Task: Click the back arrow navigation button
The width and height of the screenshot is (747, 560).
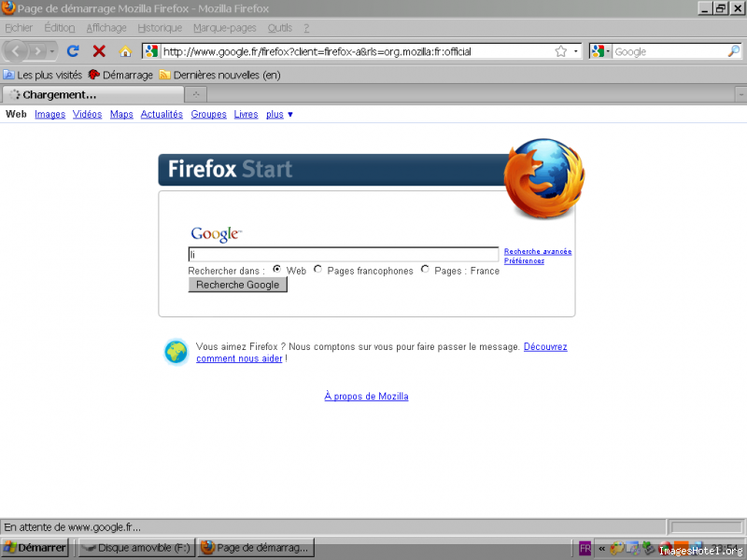Action: [x=17, y=51]
